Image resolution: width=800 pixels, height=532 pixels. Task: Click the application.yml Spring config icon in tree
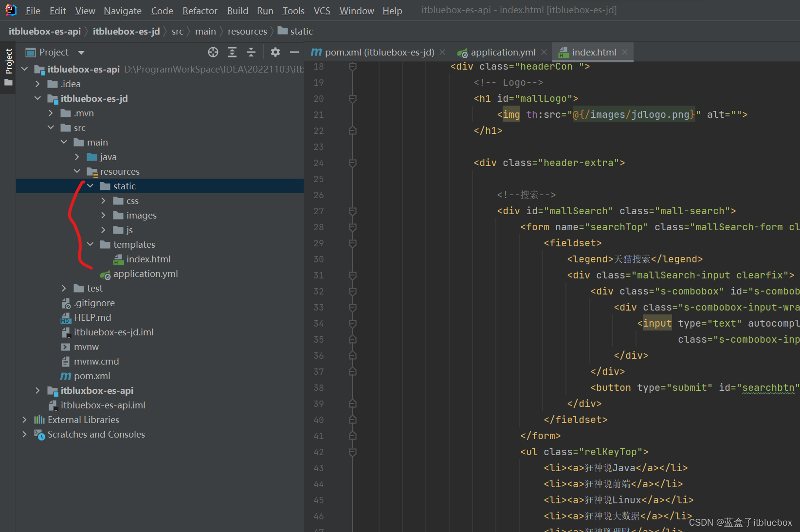pyautogui.click(x=105, y=275)
